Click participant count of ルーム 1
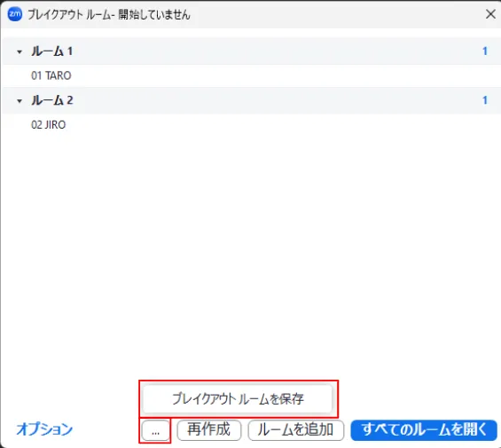This screenshot has height=448, width=501. click(485, 51)
